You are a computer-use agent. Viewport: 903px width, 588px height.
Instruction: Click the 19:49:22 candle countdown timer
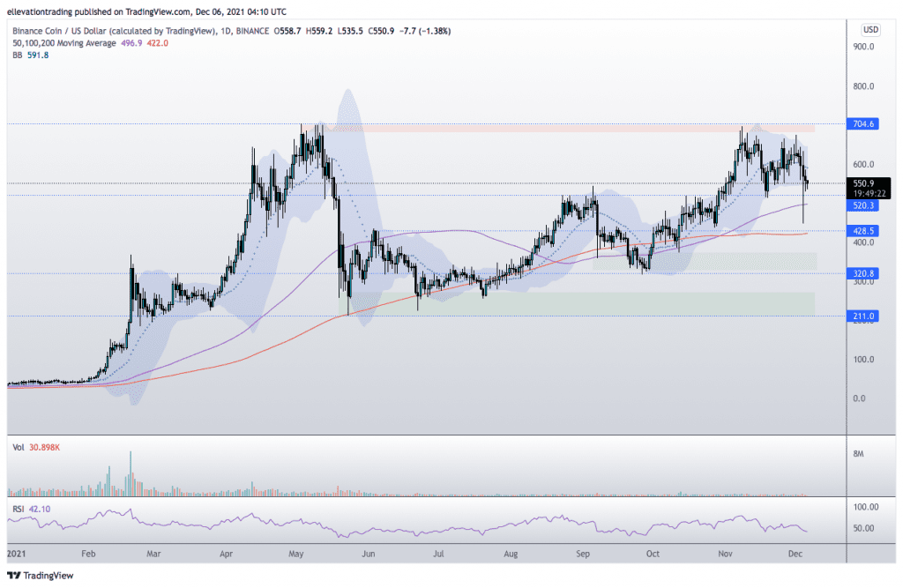[869, 194]
